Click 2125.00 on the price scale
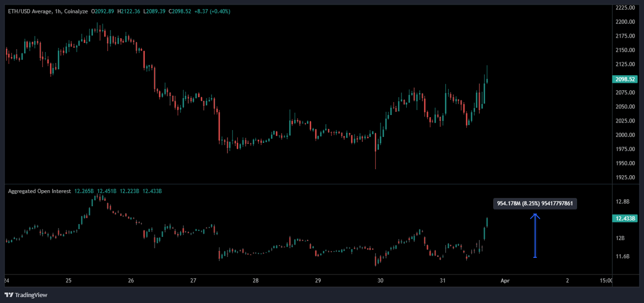The image size is (644, 303). [x=626, y=64]
